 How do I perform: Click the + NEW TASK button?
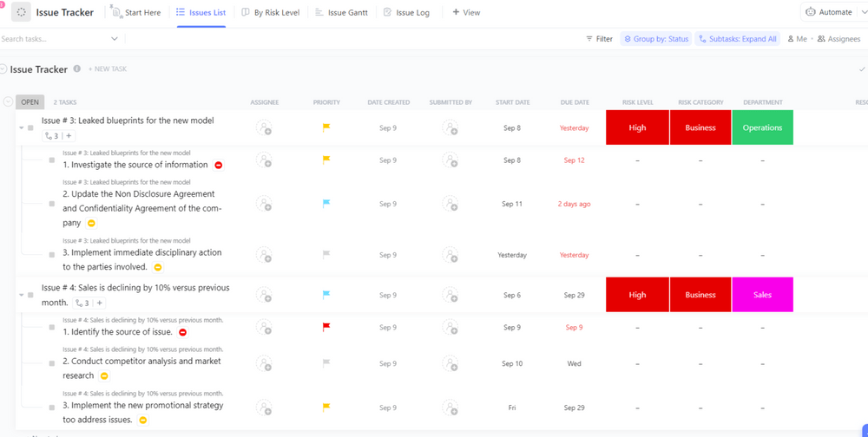coord(108,69)
